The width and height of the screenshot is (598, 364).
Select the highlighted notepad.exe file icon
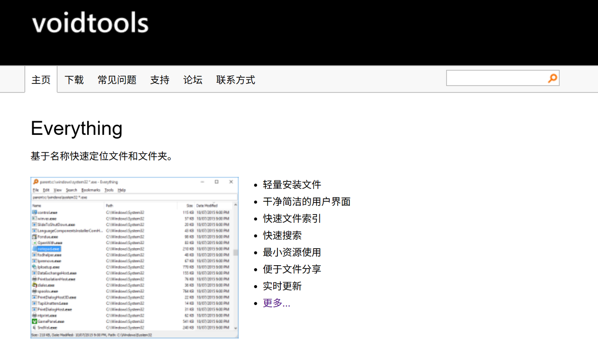[35, 248]
